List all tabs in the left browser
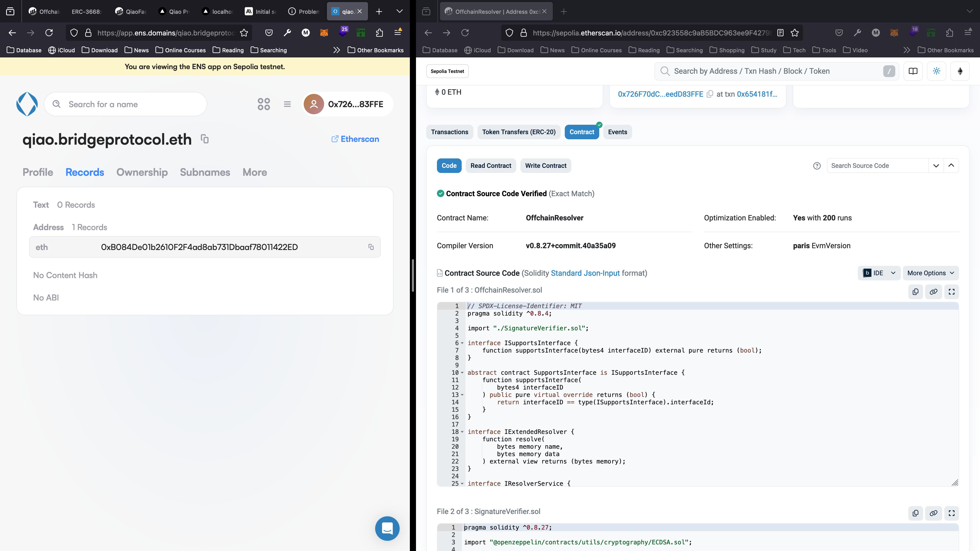 [x=399, y=11]
